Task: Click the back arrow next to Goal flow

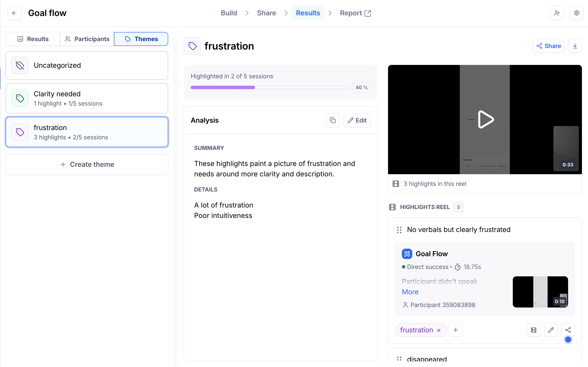Action: [x=14, y=13]
